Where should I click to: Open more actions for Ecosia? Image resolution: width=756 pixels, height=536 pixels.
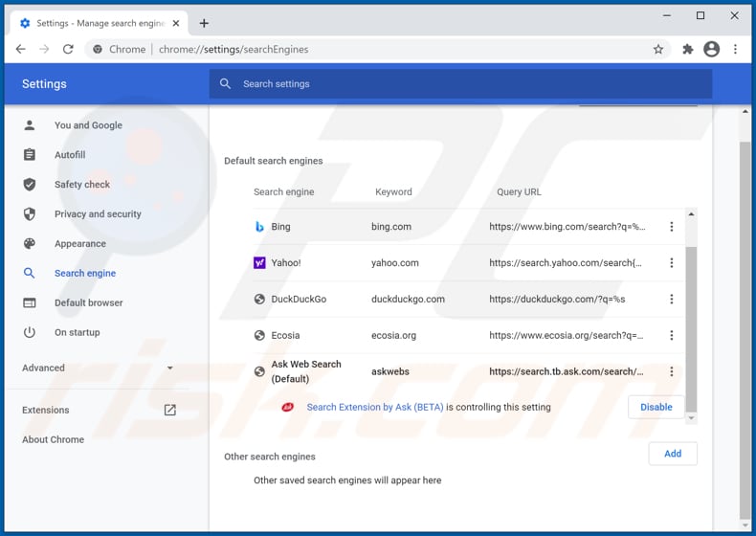pos(672,335)
